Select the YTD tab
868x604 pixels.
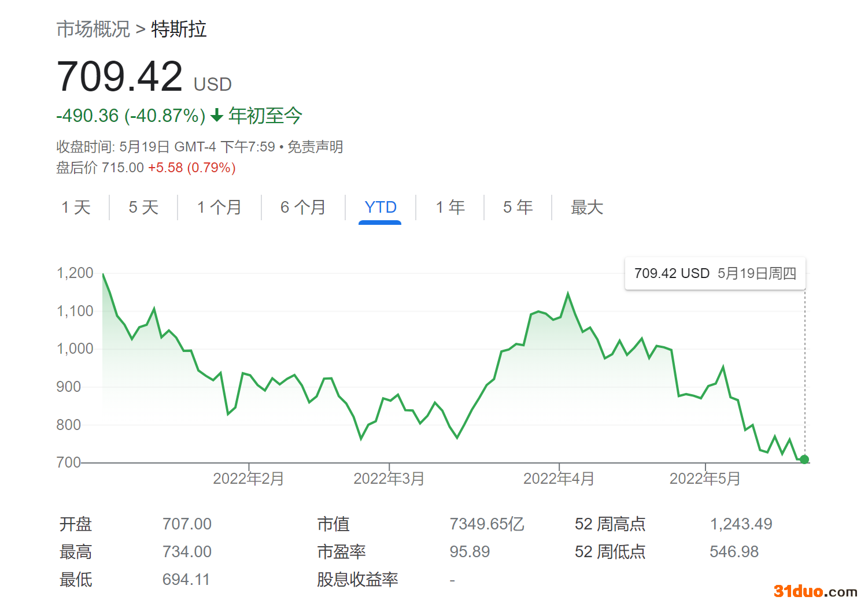[381, 207]
